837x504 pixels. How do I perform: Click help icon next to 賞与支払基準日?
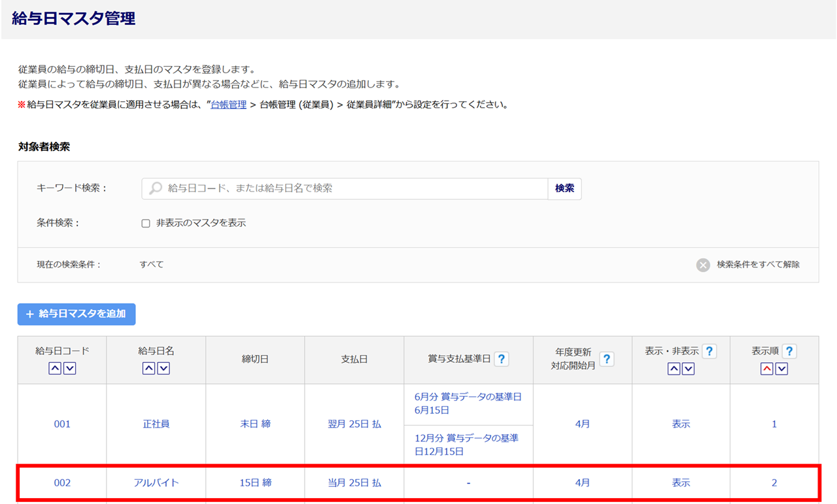click(502, 359)
